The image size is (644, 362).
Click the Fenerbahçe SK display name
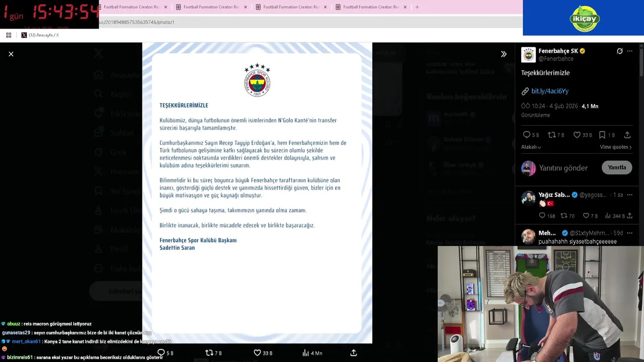click(558, 51)
